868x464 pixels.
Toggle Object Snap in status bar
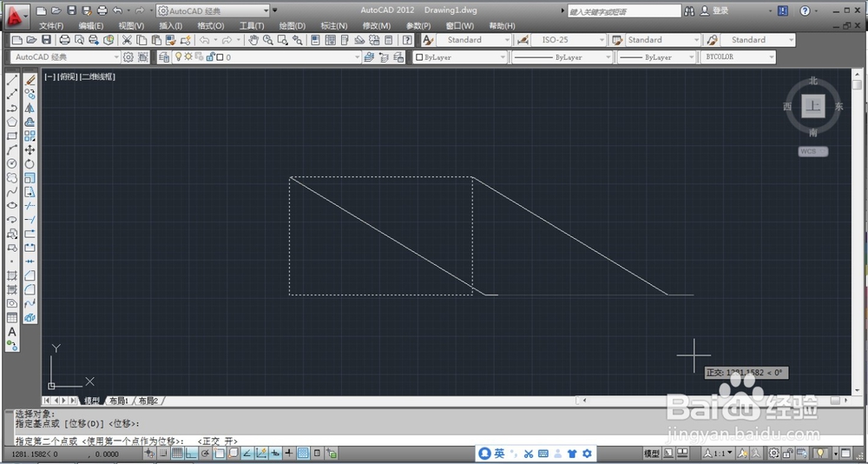point(220,454)
